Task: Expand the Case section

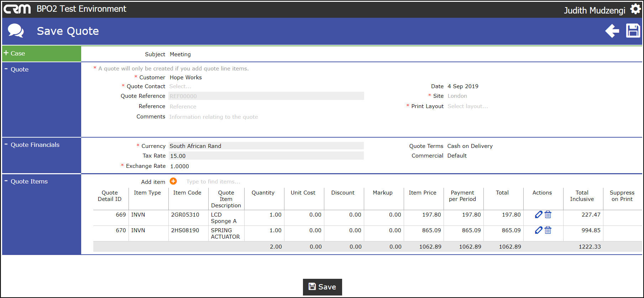Action: [x=41, y=54]
